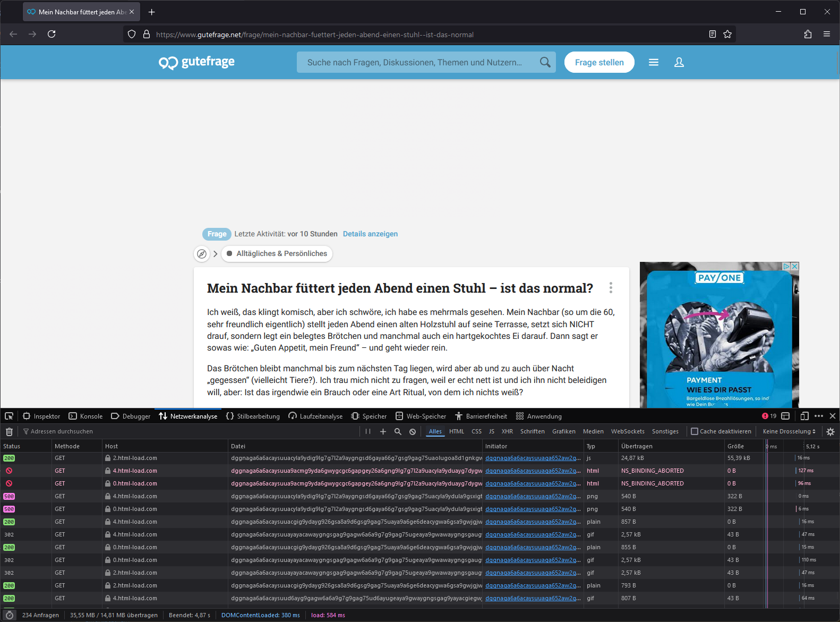Click Details anzeigen link

[x=370, y=234]
